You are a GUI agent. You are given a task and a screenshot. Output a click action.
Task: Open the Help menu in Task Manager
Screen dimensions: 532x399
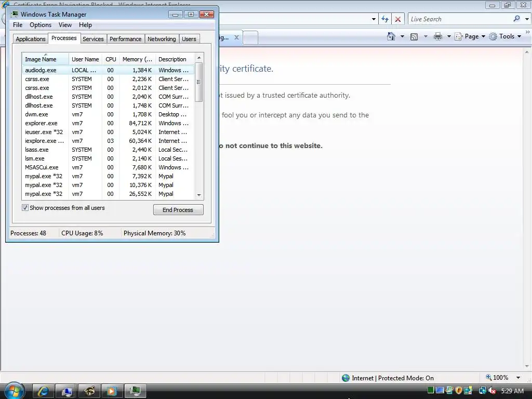[x=85, y=25]
